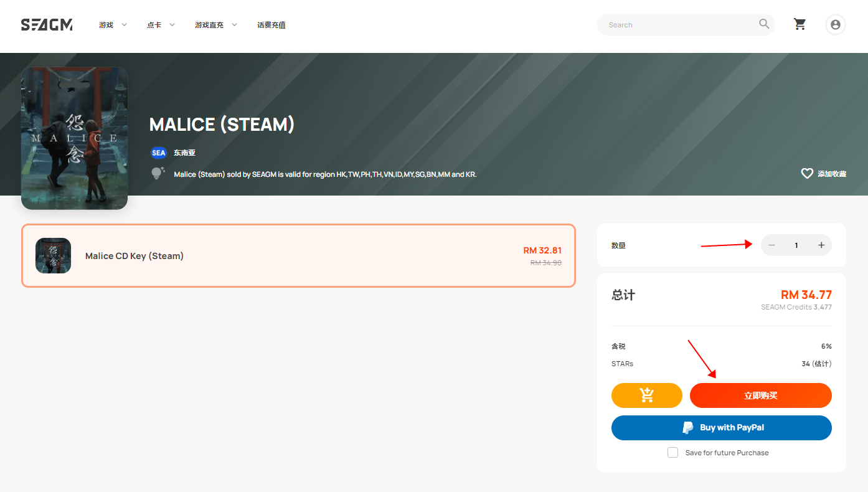Click the region validity notice text
Image resolution: width=868 pixels, height=492 pixels.
(325, 174)
